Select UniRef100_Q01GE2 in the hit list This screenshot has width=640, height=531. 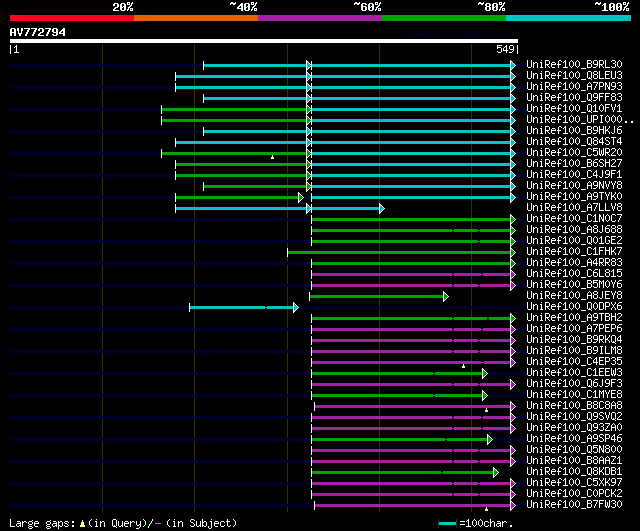tap(574, 241)
